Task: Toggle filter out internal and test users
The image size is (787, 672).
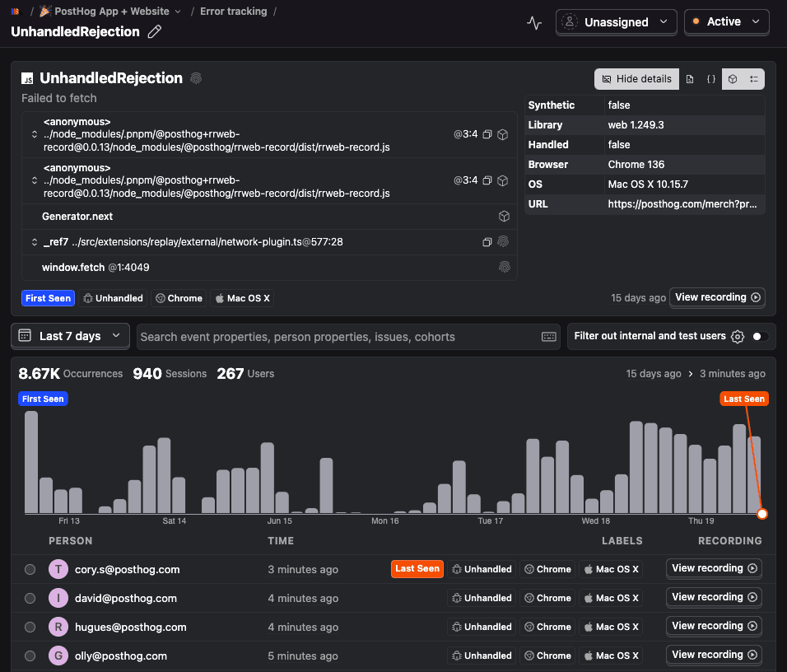Action: coord(761,337)
